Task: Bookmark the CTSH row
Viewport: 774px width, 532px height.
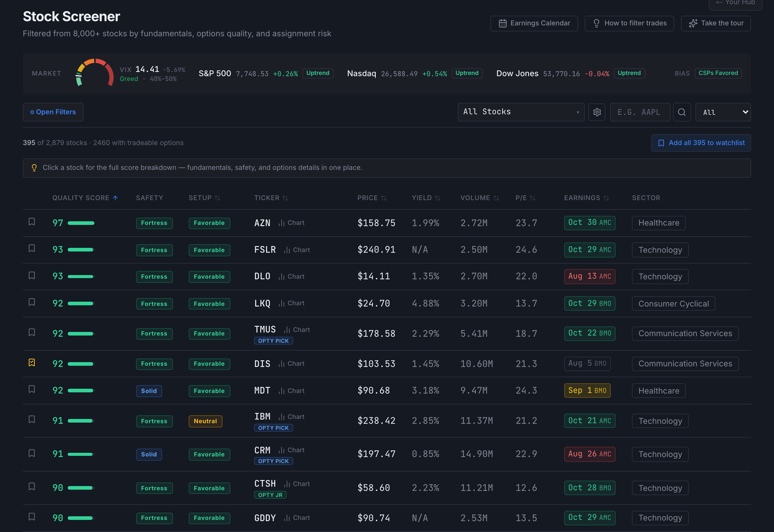Action: point(32,487)
